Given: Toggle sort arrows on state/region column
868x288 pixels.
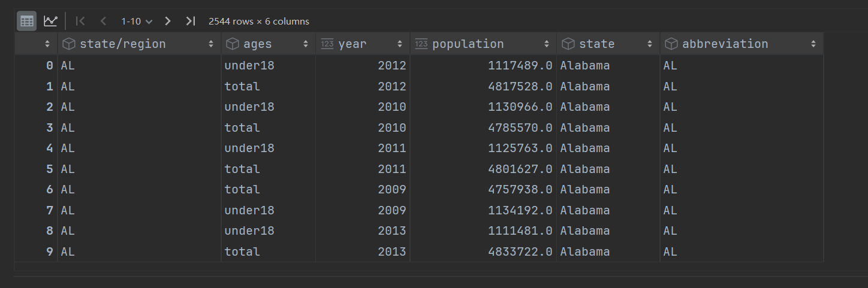Looking at the screenshot, I should (x=211, y=44).
